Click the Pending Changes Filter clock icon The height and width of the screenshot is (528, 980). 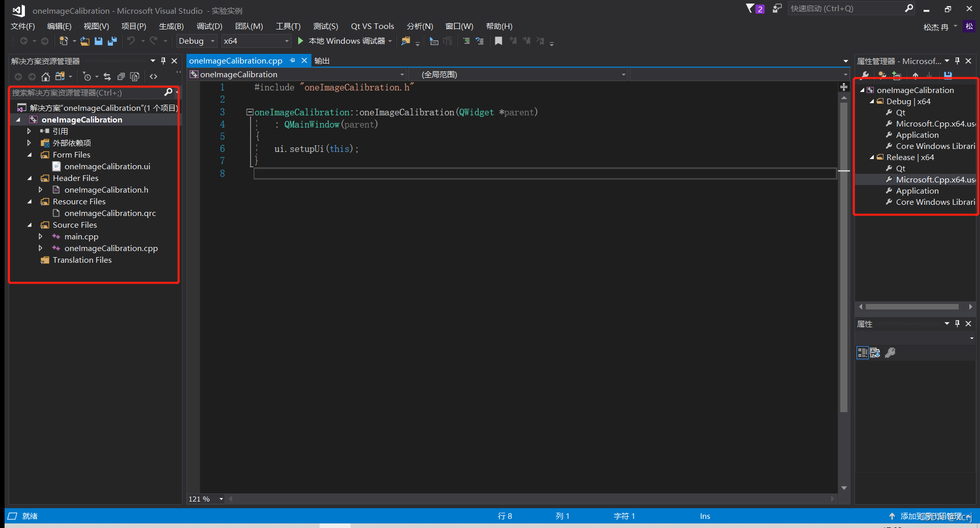(x=87, y=77)
